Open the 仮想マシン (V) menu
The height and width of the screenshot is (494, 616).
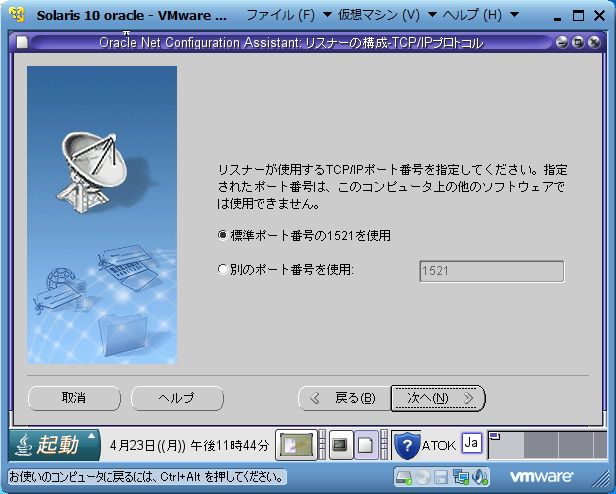tap(379, 15)
